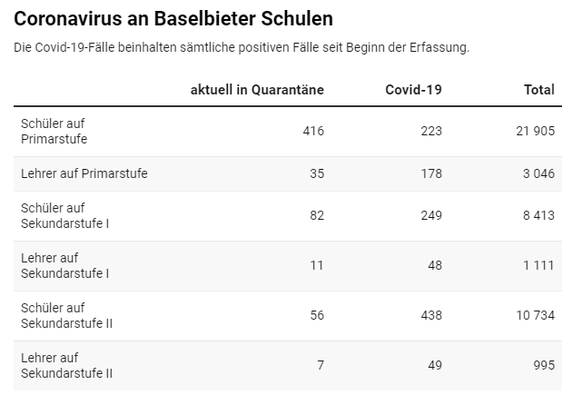Click the total value 3 046
The width and height of the screenshot is (582, 395).
(539, 173)
